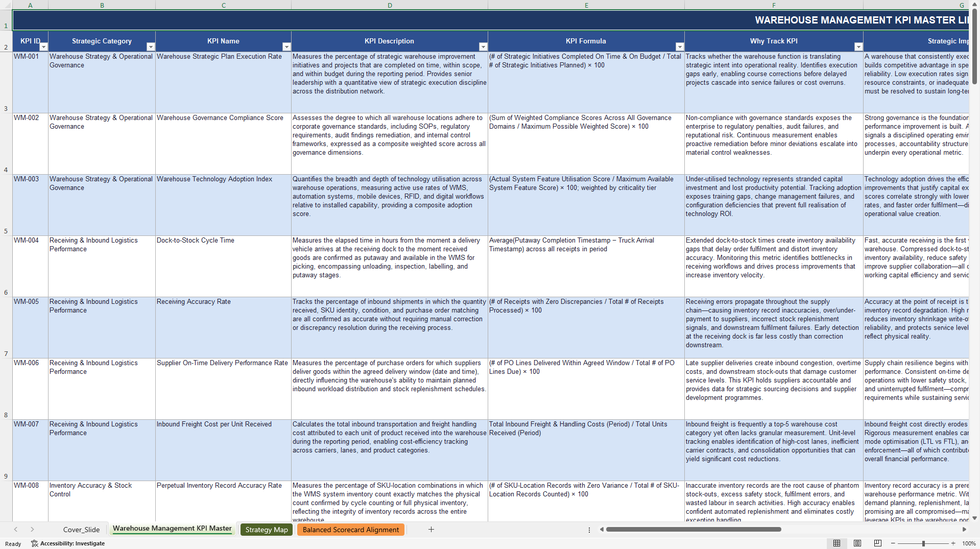The height and width of the screenshot is (549, 980).
Task: Select cell WM-008
Action: (30, 501)
